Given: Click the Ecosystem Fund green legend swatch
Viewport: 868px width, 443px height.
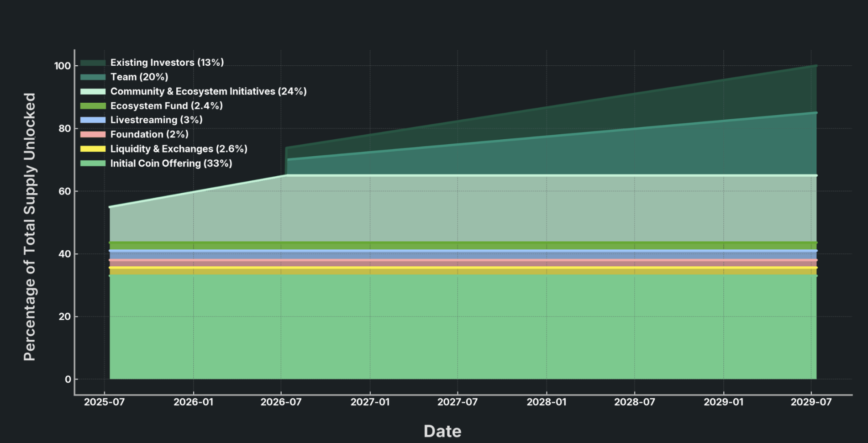Looking at the screenshot, I should tap(93, 106).
